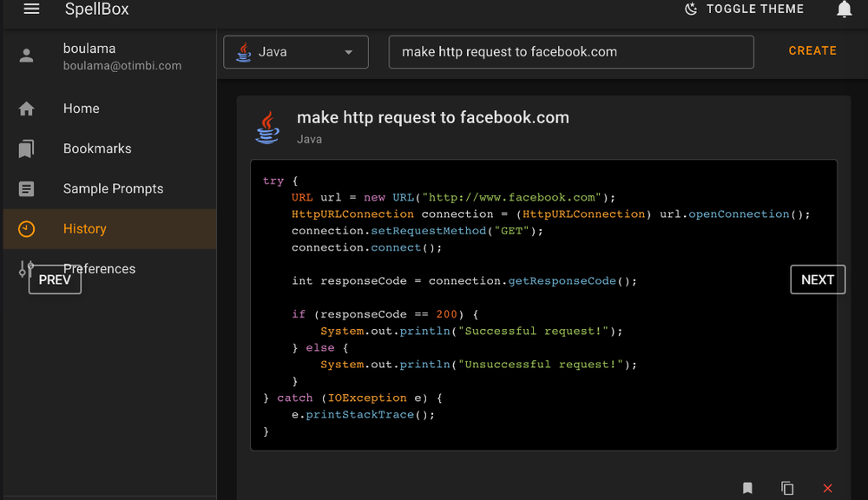Click the result title 'make http request to facebook.com'
The image size is (868, 500).
click(433, 117)
